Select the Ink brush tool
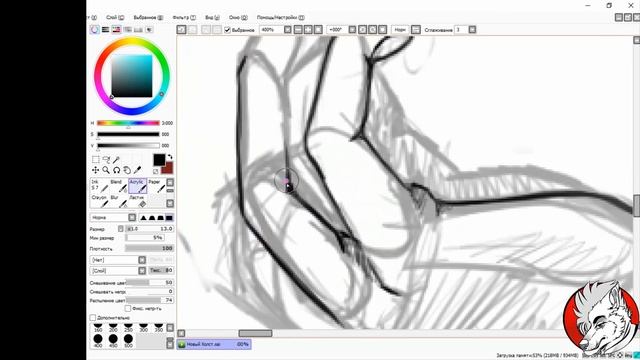The height and width of the screenshot is (360, 640). coord(99,185)
